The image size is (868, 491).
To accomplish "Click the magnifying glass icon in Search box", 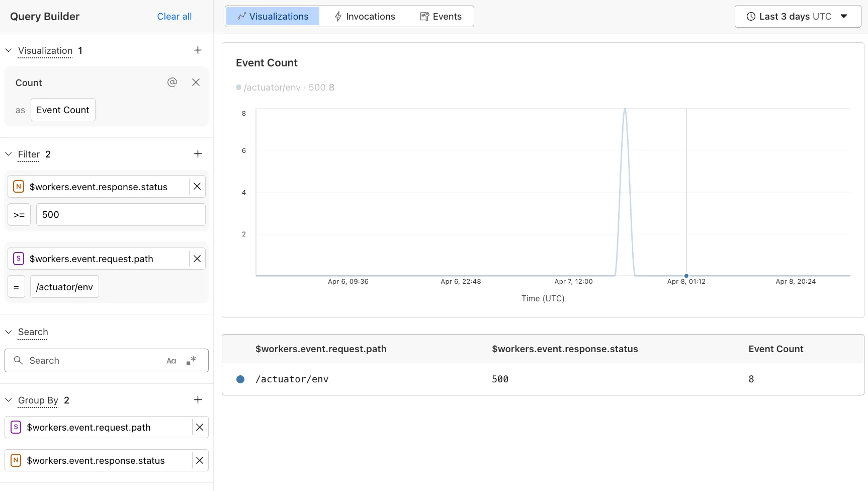I will 19,361.
